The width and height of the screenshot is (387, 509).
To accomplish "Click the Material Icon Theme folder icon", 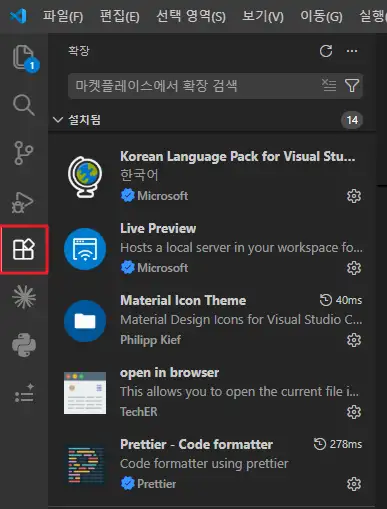I will pos(85,321).
